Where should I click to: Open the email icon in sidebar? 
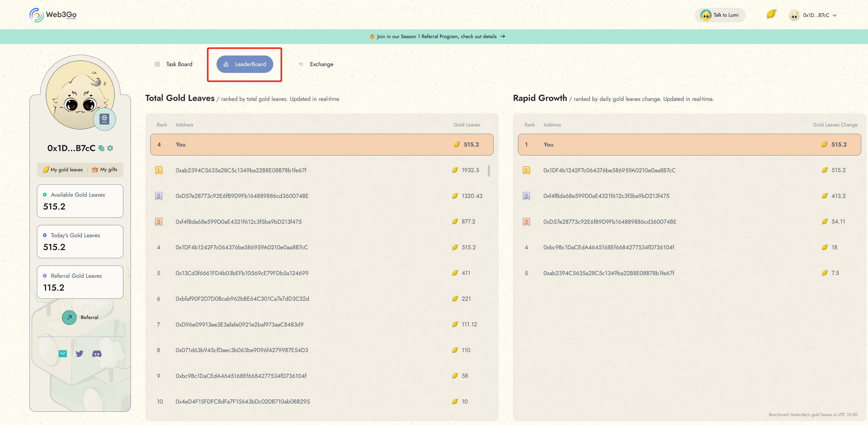(x=63, y=354)
